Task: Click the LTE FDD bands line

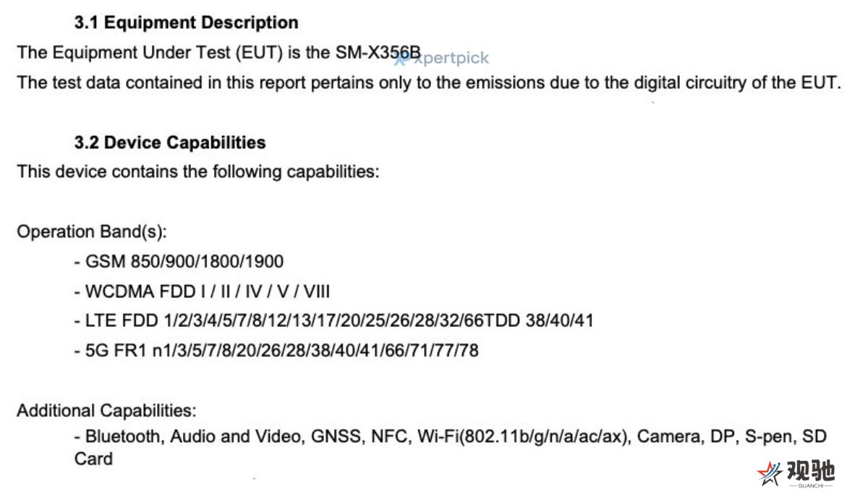Action: coord(333,321)
